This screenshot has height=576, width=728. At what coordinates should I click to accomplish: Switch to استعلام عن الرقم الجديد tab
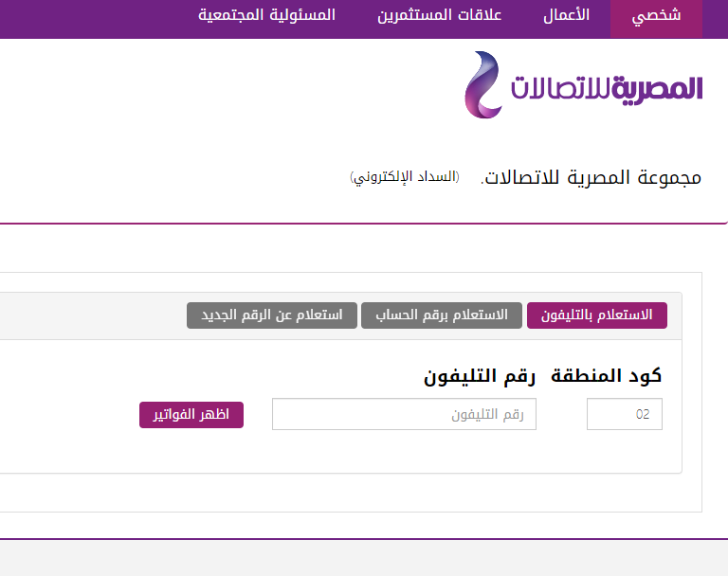click(x=272, y=315)
